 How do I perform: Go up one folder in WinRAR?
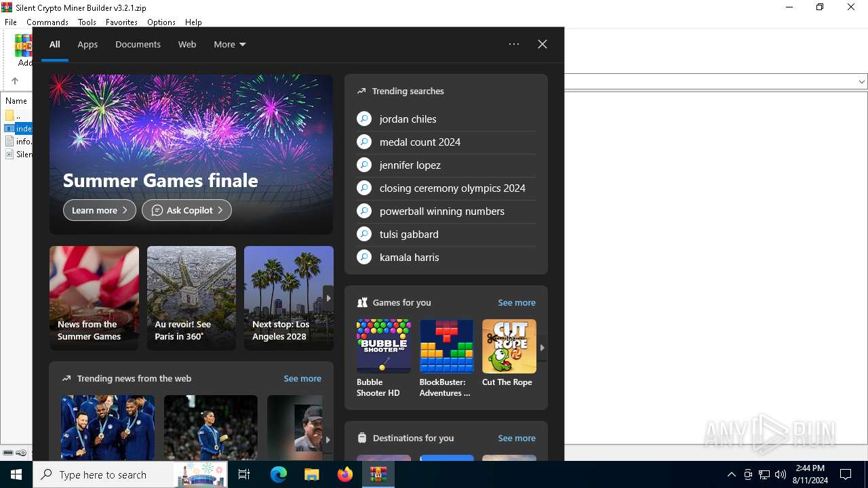point(14,81)
